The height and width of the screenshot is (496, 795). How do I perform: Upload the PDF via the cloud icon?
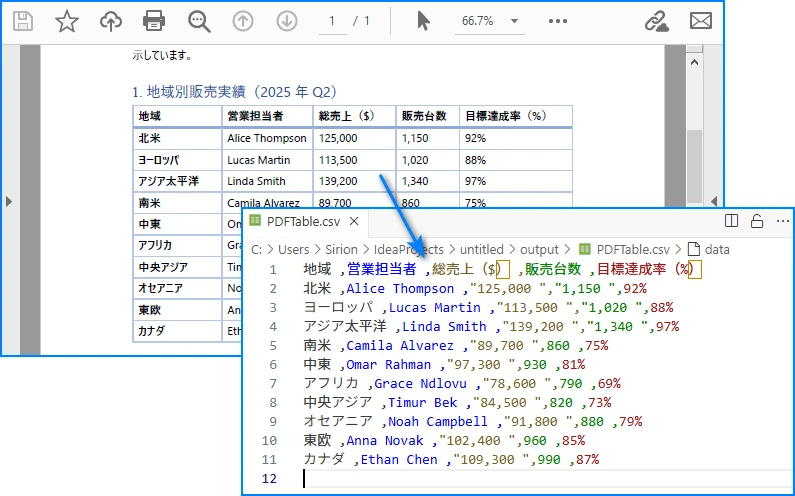pos(111,21)
